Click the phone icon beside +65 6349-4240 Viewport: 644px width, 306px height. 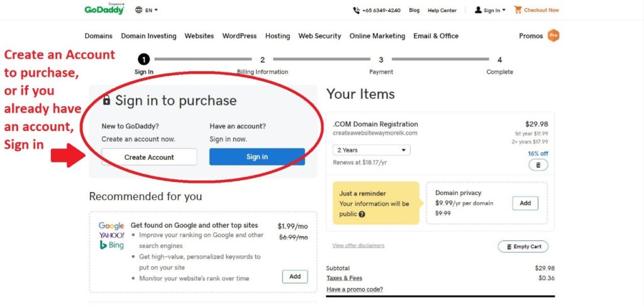[x=356, y=10]
